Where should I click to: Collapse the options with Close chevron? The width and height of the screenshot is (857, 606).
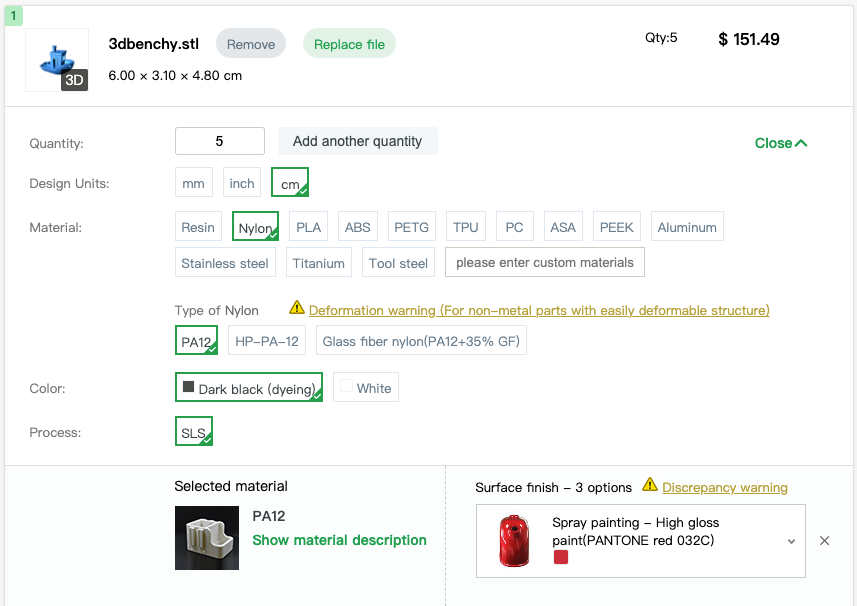(x=780, y=143)
